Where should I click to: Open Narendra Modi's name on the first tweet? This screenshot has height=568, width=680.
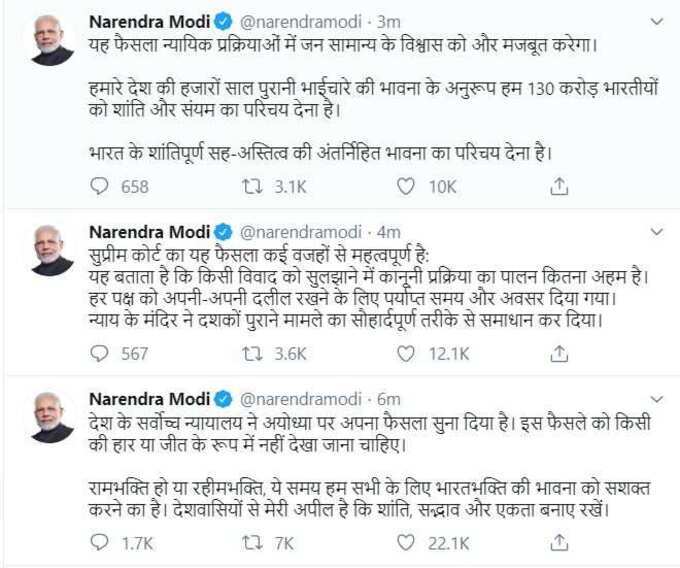[150, 22]
